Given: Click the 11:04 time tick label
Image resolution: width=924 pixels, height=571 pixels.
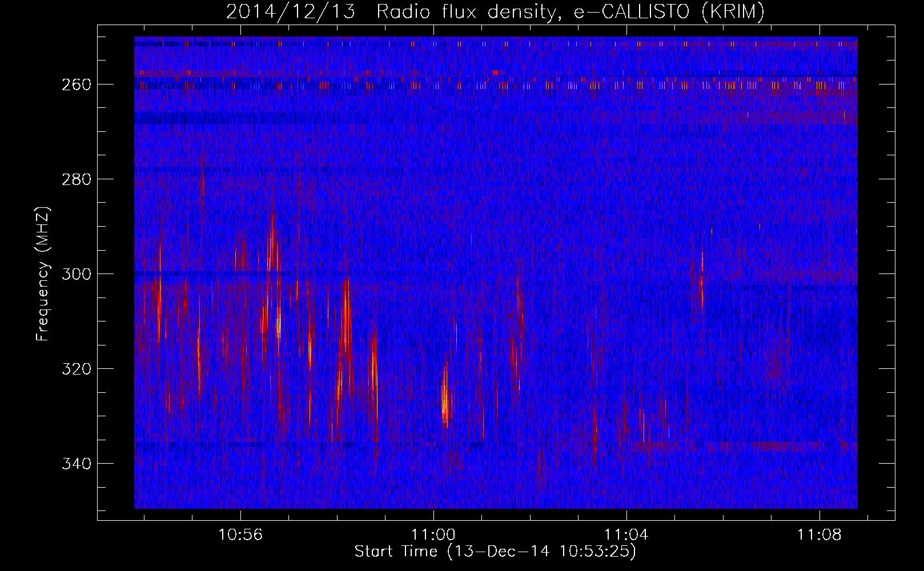Looking at the screenshot, I should (x=626, y=535).
